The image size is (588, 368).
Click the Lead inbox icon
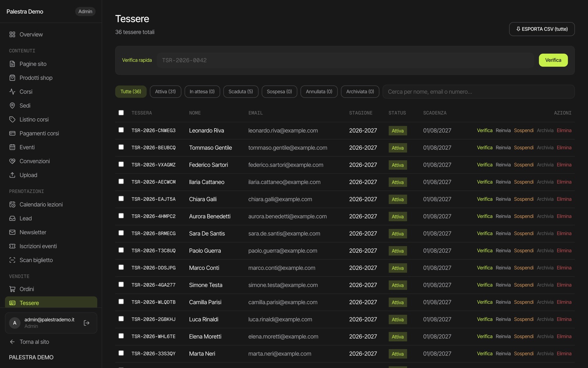[x=12, y=218]
